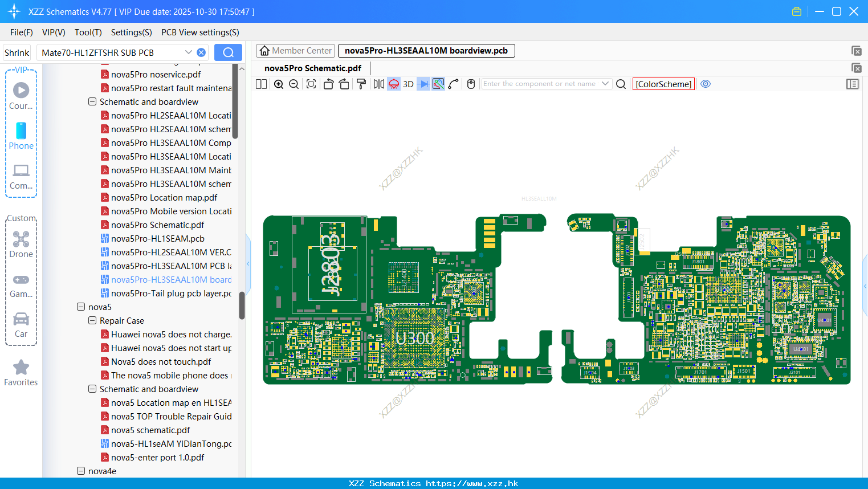
Task: Collapse nova5 Schematic and boardview folder
Action: (x=92, y=389)
